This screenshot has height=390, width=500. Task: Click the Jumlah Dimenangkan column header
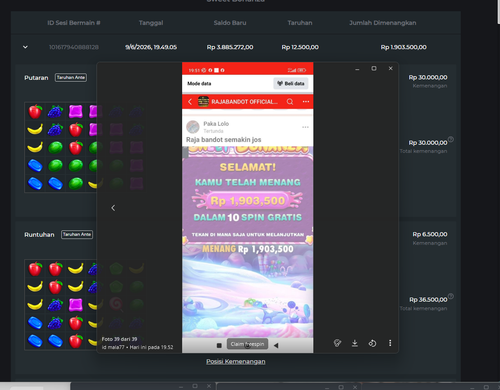pos(383,23)
